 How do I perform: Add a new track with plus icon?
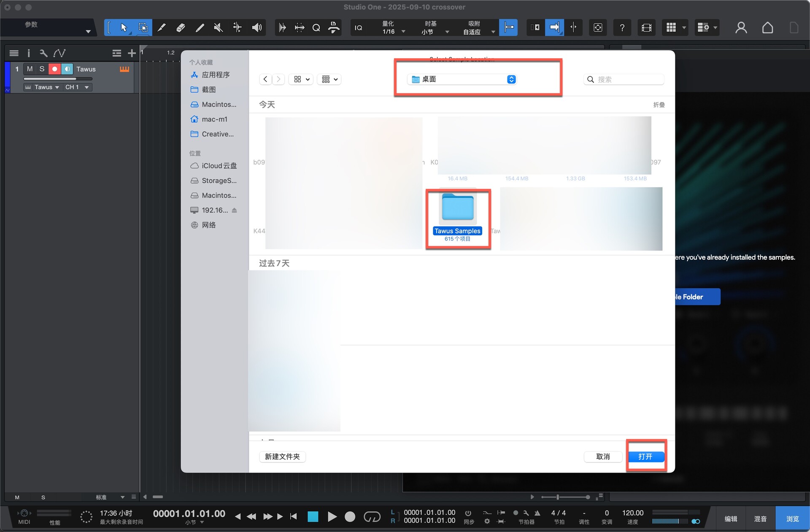[132, 53]
